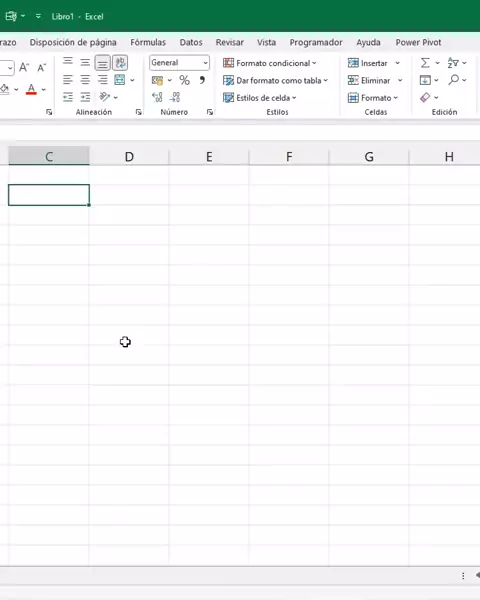Viewport: 480px width, 600px height.
Task: Click decrease decimal places icon
Action: pos(175,97)
